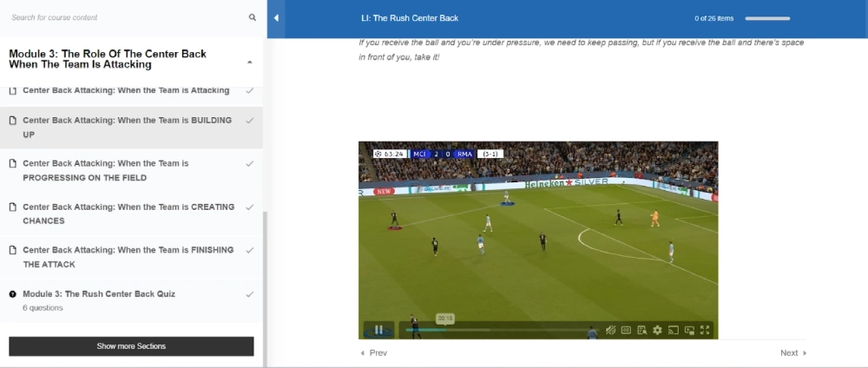Image resolution: width=868 pixels, height=368 pixels.
Task: Mark CREATING CHANCES lesson complete checkmark
Action: point(250,207)
